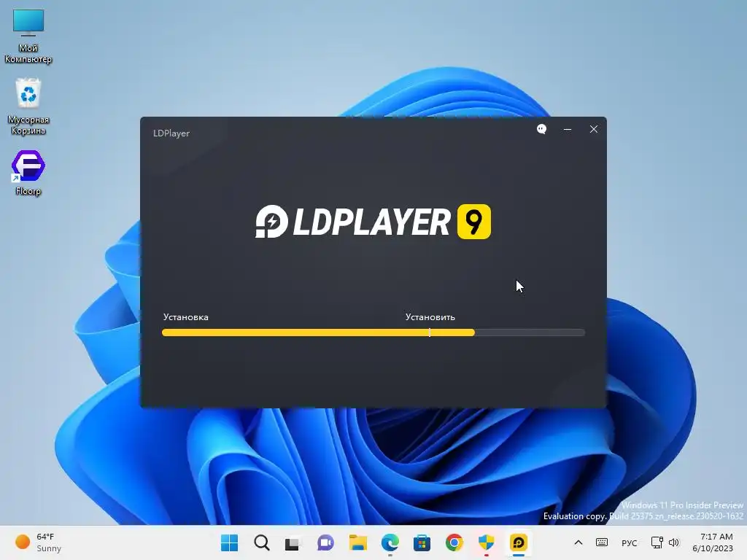
Task: Open the "Мой Компьютер" desktop icon
Action: click(x=28, y=36)
